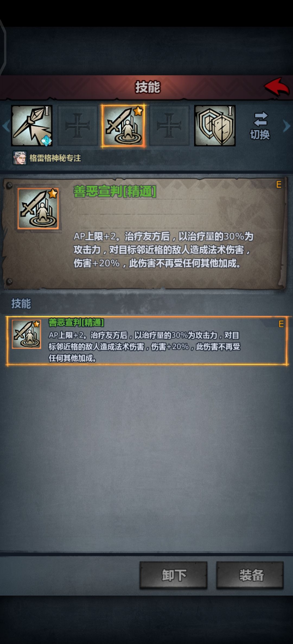
Task: Tap the small skill icon in list entry
Action: tap(26, 334)
